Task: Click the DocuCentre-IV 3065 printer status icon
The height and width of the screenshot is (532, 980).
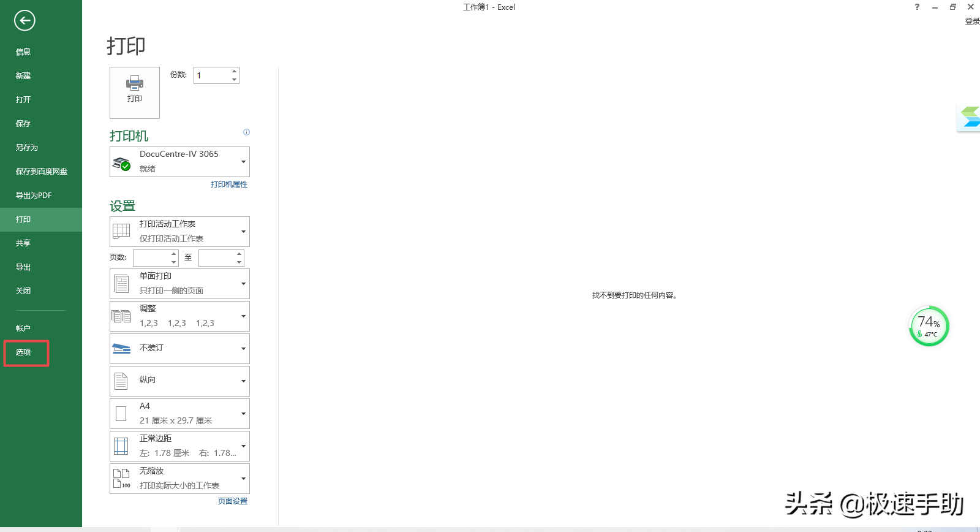Action: click(121, 162)
